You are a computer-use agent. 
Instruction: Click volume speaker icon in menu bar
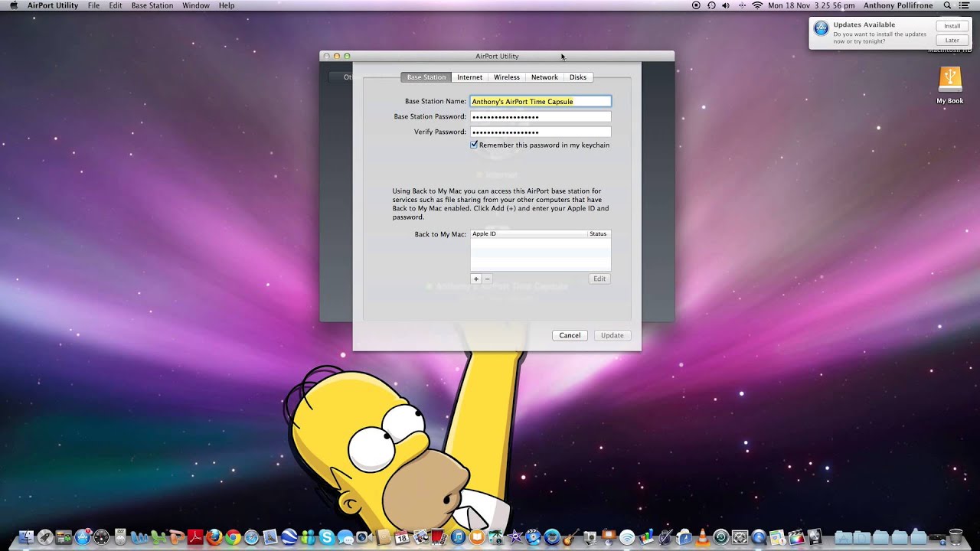[726, 5]
